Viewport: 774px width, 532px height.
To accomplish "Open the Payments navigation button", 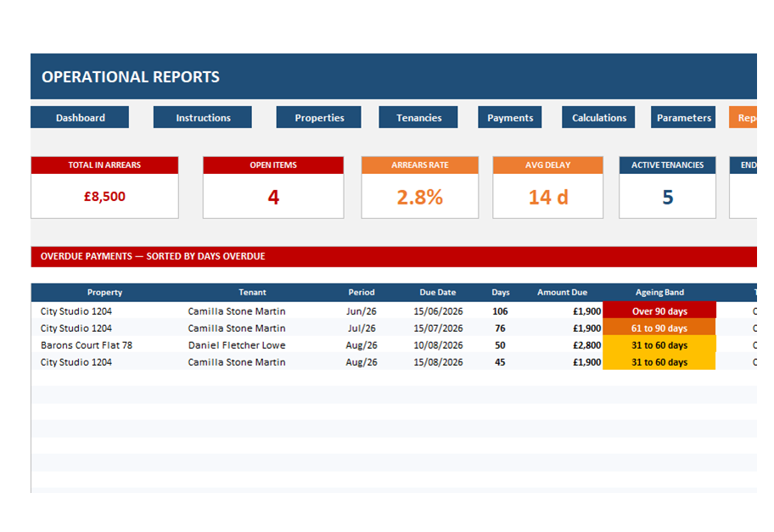I will tap(510, 117).
